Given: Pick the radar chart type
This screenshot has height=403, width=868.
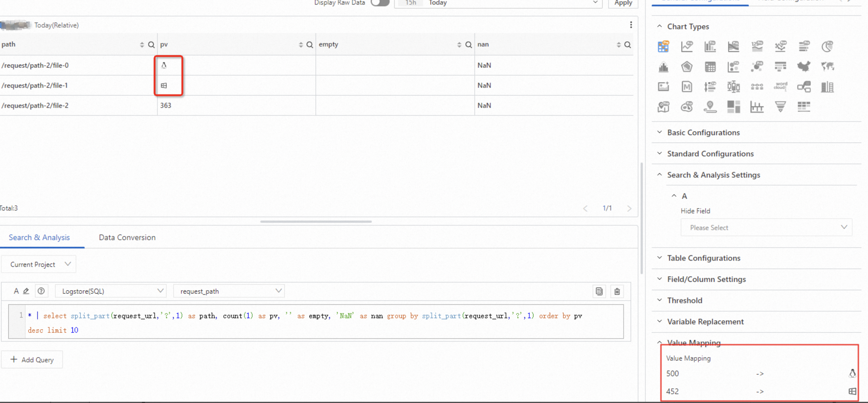Looking at the screenshot, I should [686, 67].
